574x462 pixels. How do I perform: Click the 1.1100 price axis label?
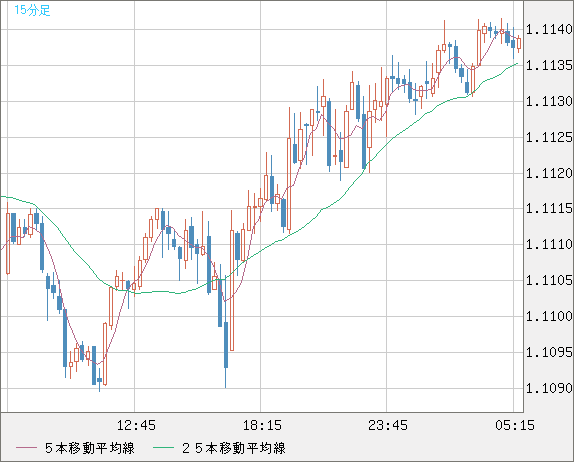[549, 316]
